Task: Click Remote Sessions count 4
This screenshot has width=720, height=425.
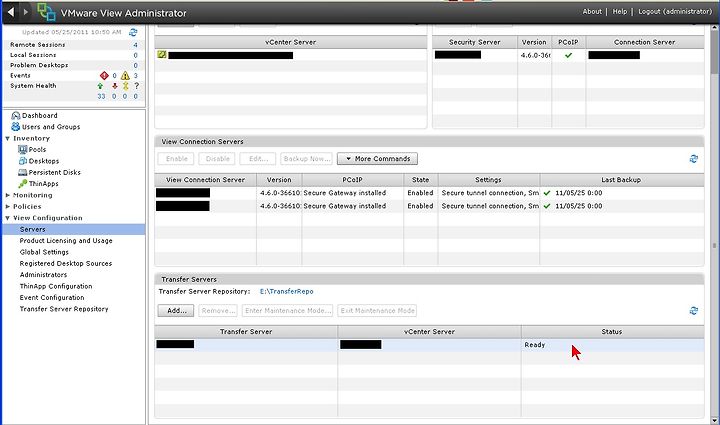Action: [135, 45]
